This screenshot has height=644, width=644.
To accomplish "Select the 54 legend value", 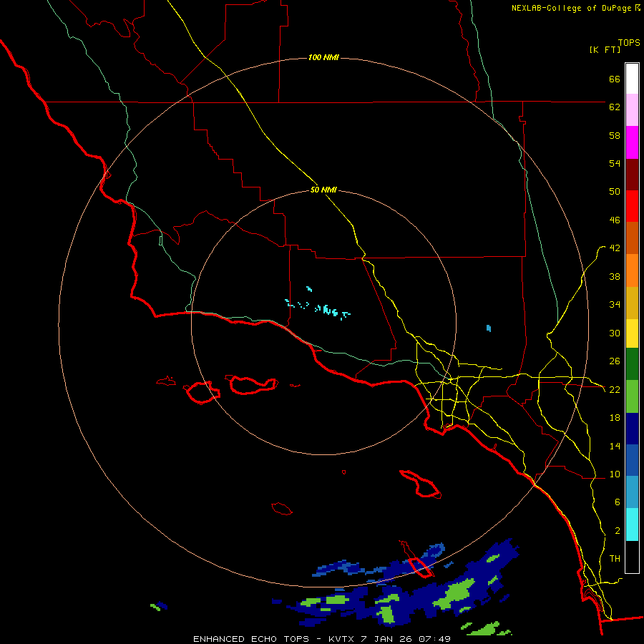I will 615,163.
